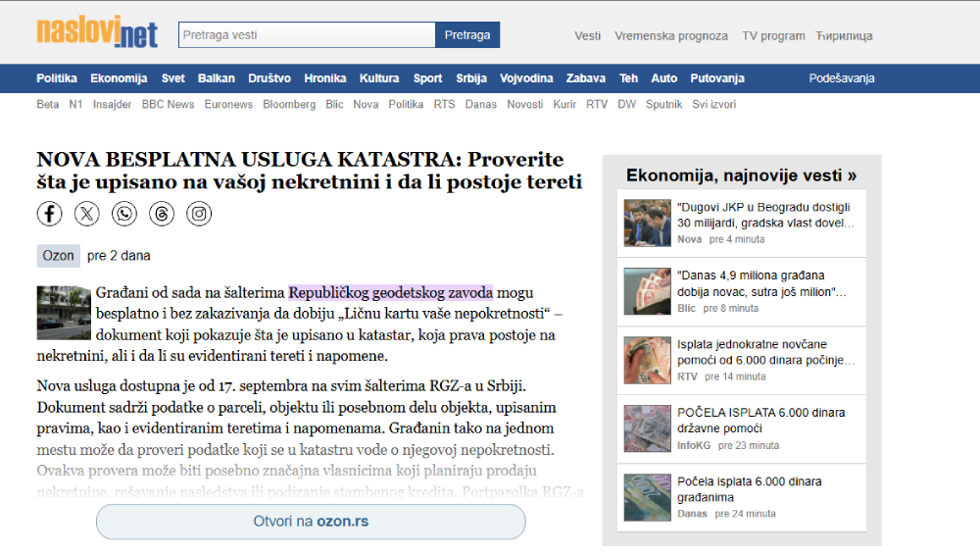This screenshot has width=980, height=552.
Task: Open Svet category menu
Action: tap(173, 78)
